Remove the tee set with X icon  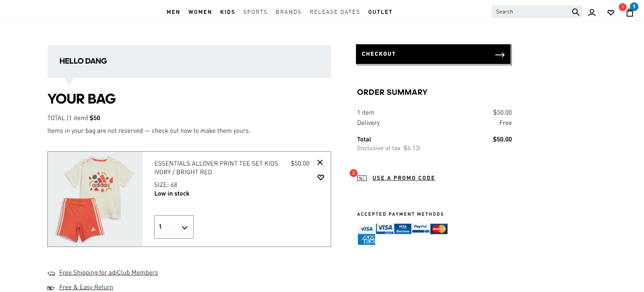(x=320, y=162)
